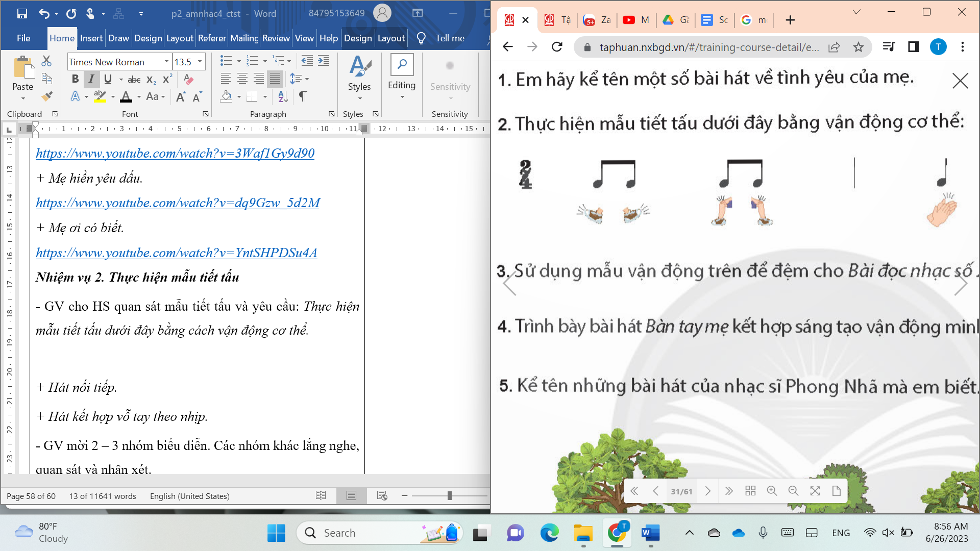Undo the last action in Word

tap(44, 14)
